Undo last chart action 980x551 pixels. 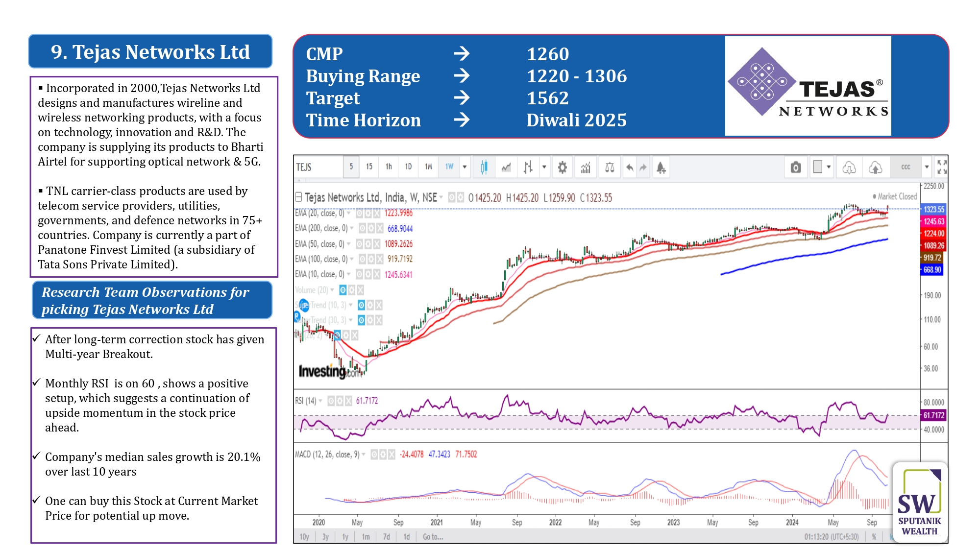630,168
